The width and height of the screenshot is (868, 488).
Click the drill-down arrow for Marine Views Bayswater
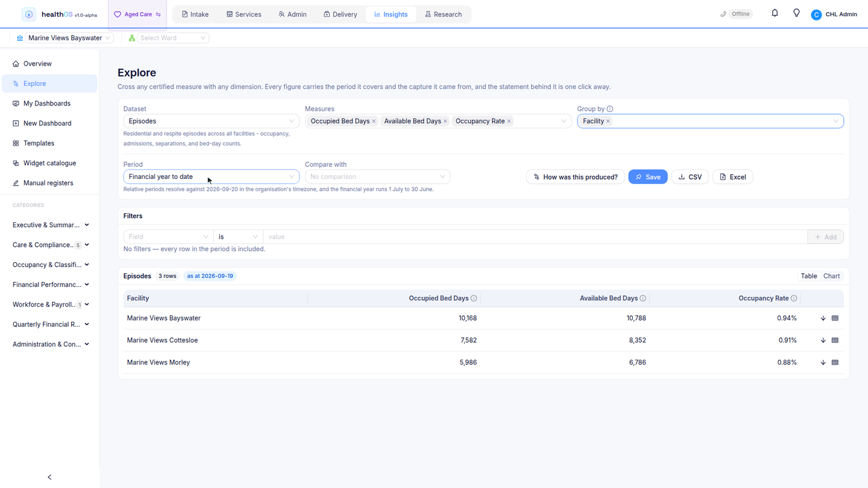(823, 318)
